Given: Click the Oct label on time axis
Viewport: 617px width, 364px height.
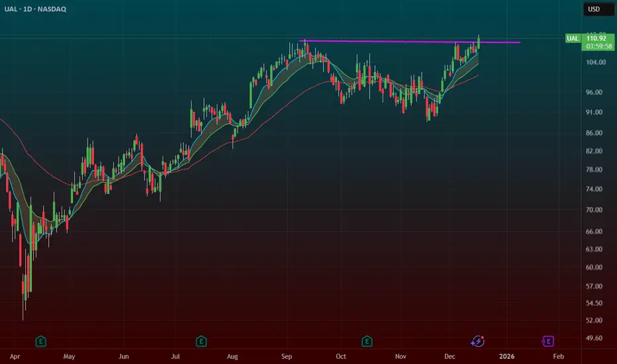Looking at the screenshot, I should pos(341,357).
